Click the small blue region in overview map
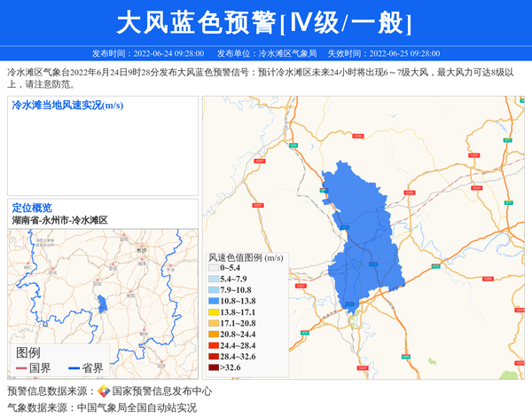 102,304
